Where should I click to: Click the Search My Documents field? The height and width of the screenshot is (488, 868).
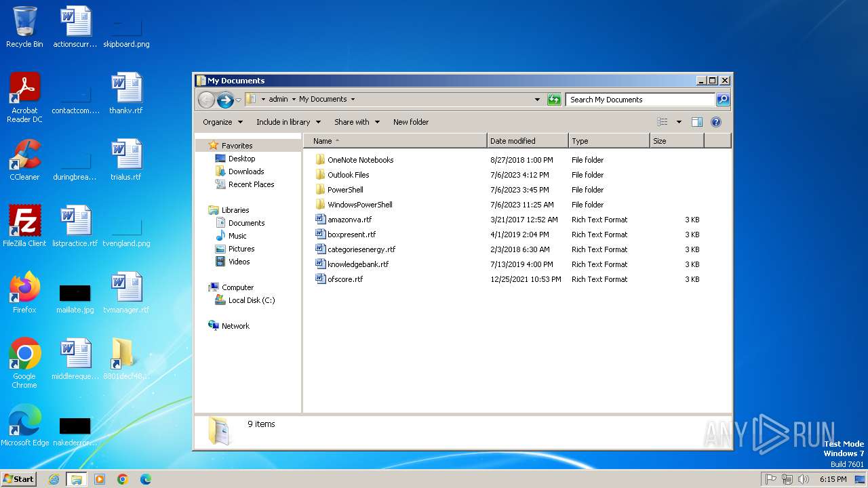tap(640, 100)
